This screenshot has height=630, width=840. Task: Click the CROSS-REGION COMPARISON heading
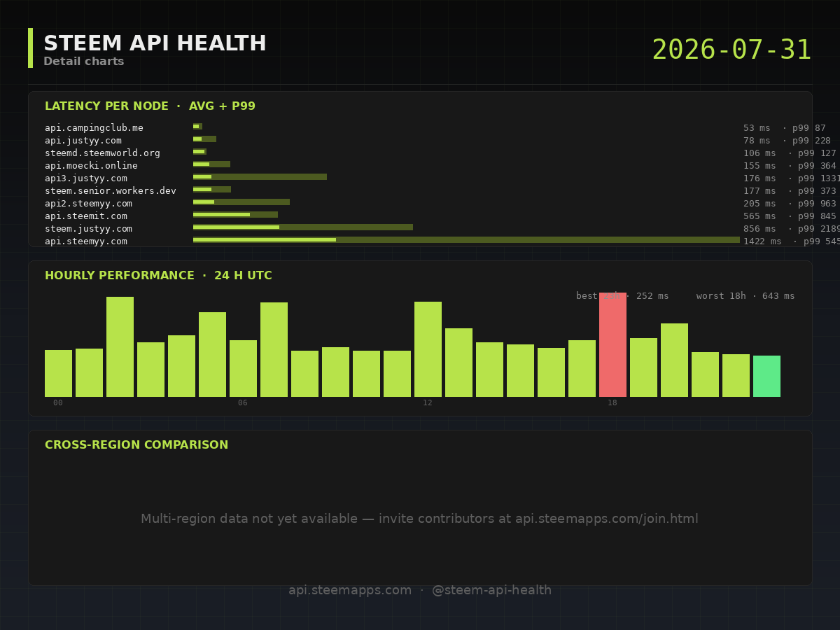136,445
